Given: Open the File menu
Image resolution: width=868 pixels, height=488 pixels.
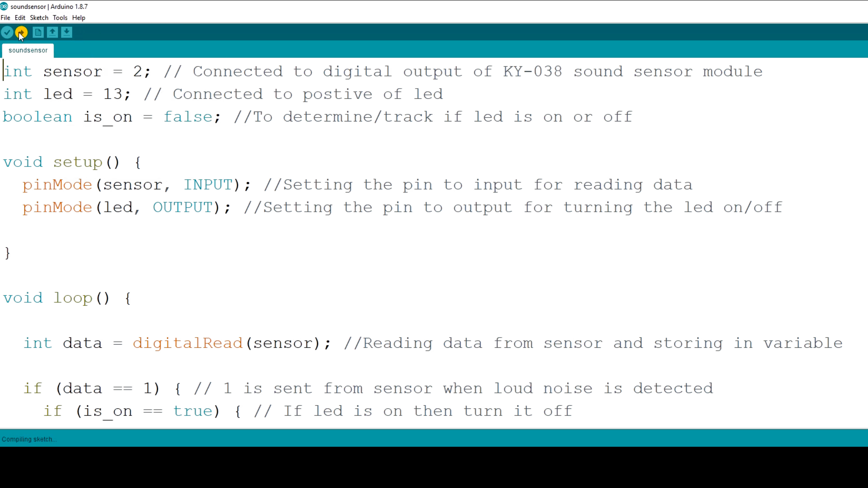Looking at the screenshot, I should (x=5, y=17).
